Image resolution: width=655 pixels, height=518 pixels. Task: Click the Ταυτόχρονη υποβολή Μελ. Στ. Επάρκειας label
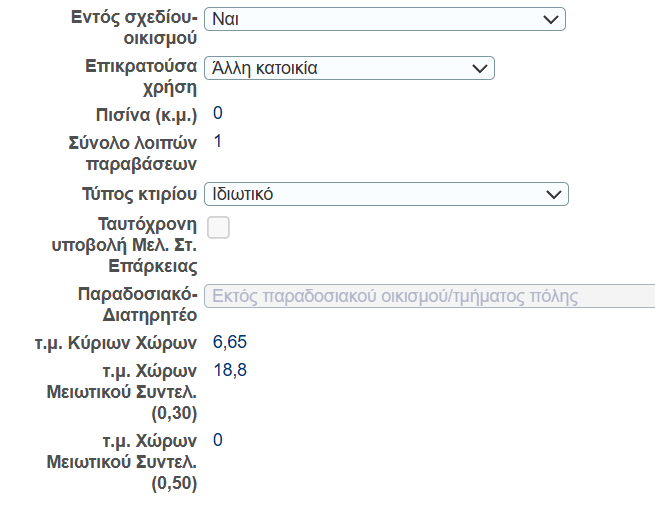[x=126, y=244]
